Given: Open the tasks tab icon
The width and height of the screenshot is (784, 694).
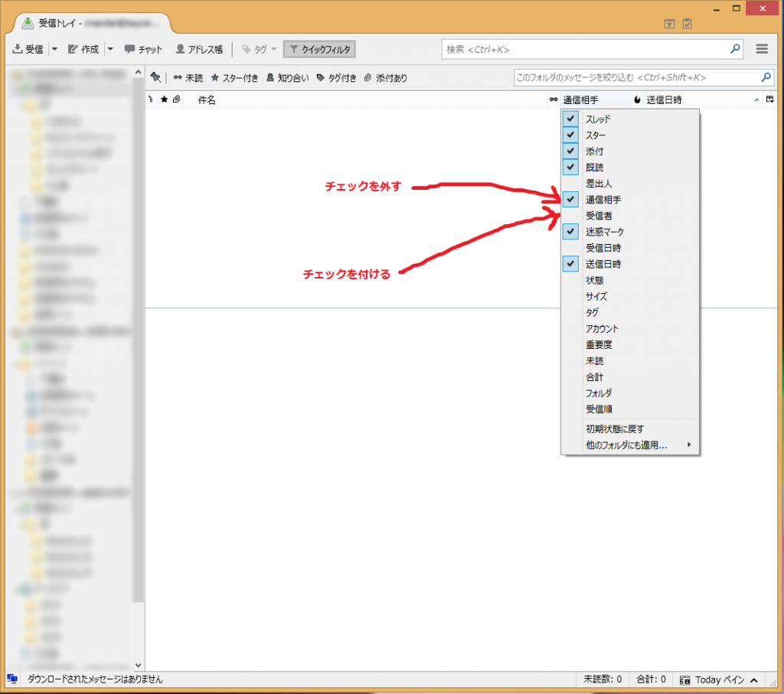Looking at the screenshot, I should tap(688, 24).
